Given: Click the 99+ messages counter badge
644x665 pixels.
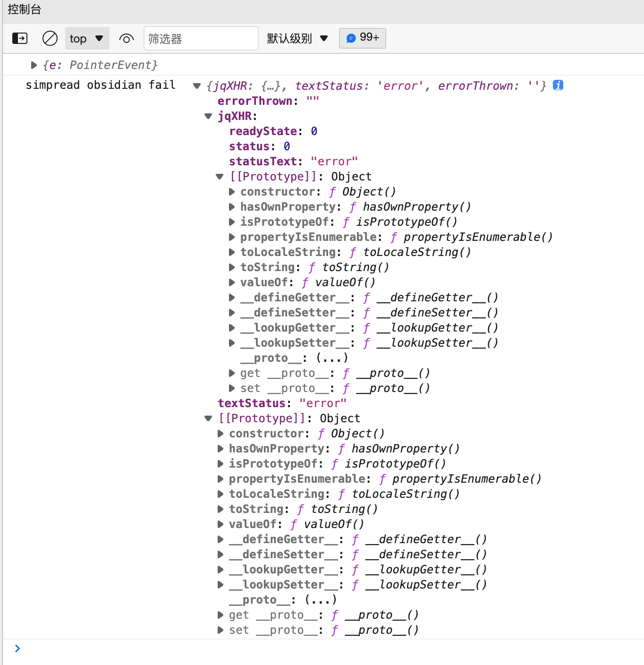Looking at the screenshot, I should (362, 38).
